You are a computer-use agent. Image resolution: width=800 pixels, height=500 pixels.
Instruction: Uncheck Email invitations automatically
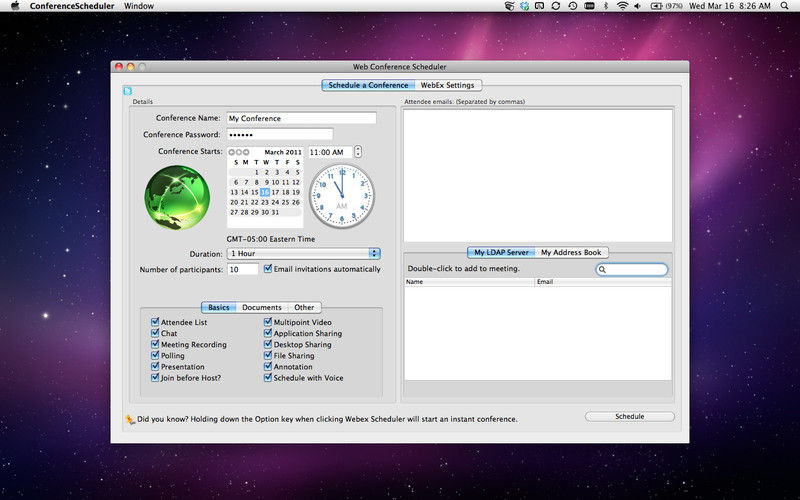coord(268,268)
